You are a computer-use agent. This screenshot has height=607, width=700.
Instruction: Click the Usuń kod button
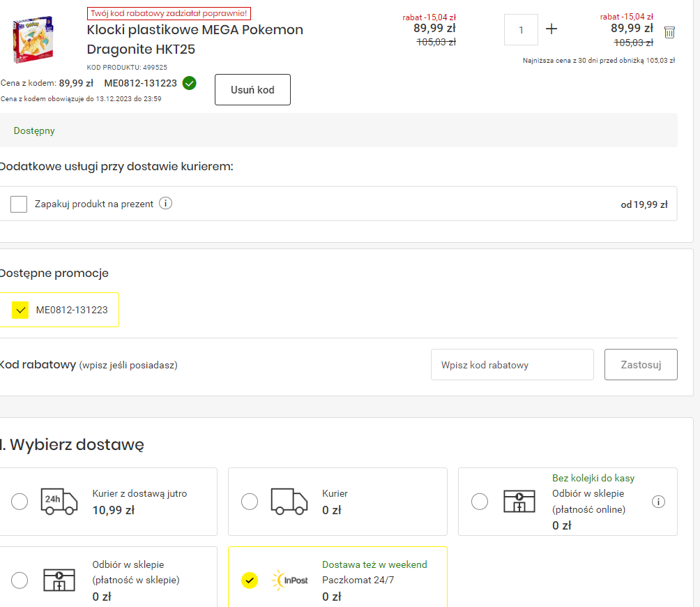point(252,90)
